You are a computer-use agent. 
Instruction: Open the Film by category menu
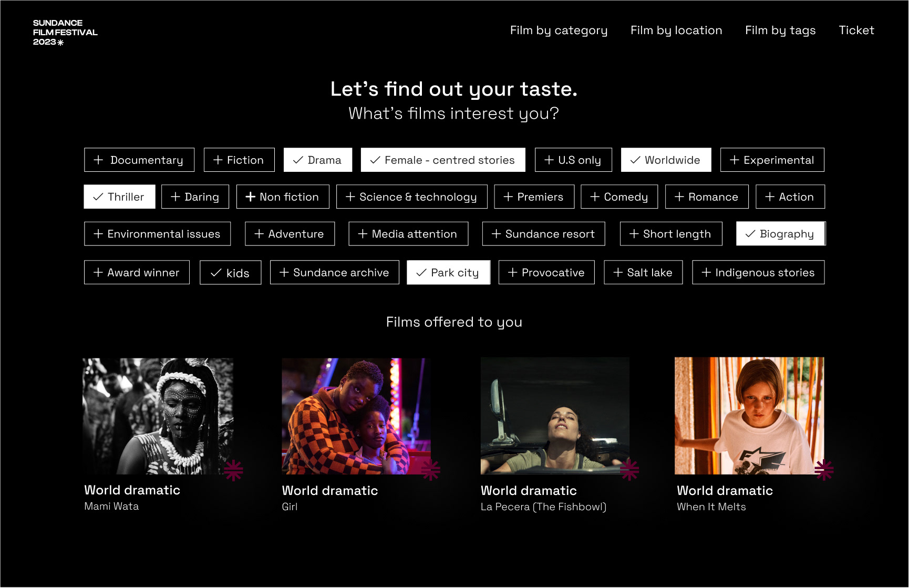(559, 30)
